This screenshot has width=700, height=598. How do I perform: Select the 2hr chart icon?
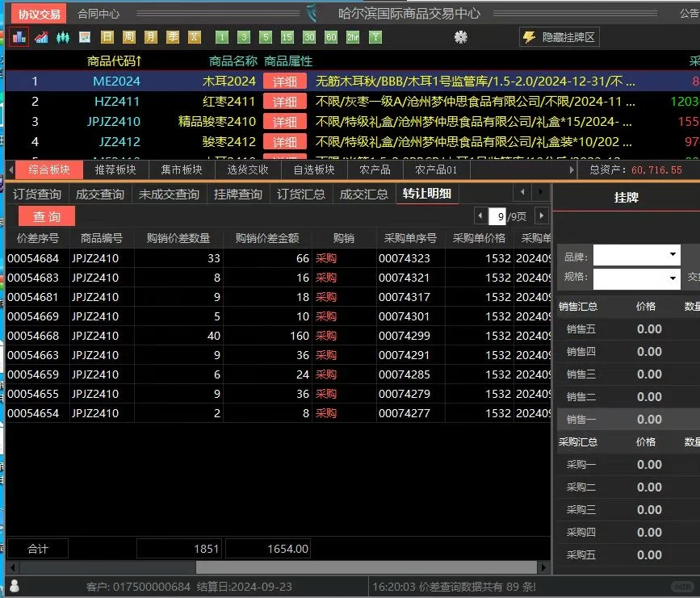[353, 37]
